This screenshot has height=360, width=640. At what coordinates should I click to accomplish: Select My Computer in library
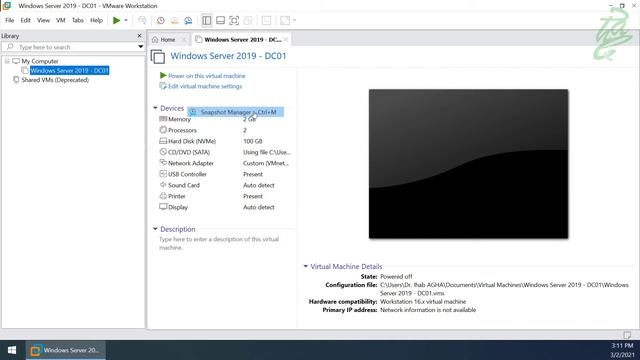click(40, 61)
